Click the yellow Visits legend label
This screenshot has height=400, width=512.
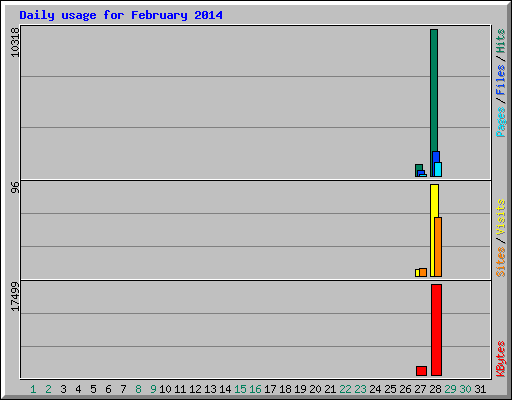(500, 218)
